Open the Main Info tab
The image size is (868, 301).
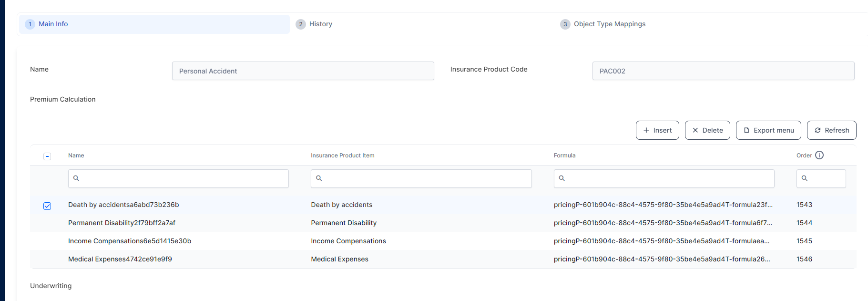pyautogui.click(x=53, y=24)
